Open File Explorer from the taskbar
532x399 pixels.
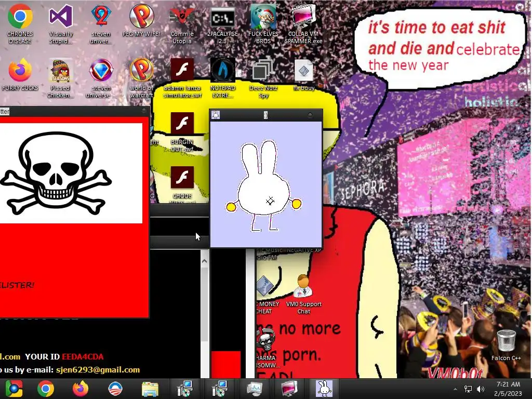click(x=150, y=389)
